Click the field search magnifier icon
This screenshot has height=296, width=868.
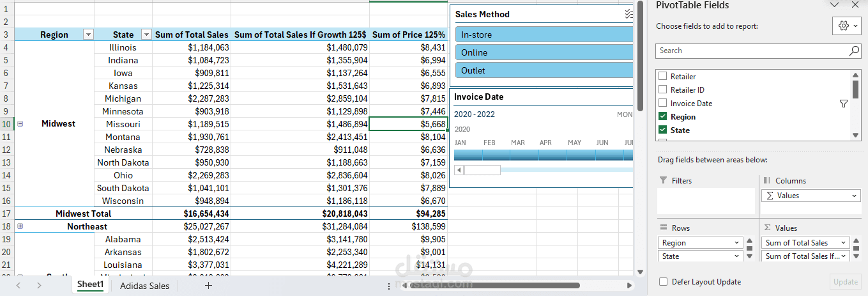pos(854,51)
